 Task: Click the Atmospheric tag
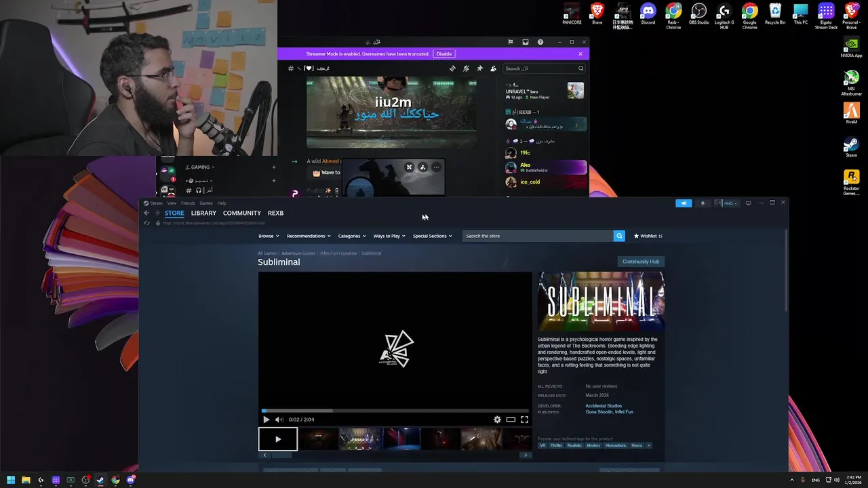click(616, 445)
